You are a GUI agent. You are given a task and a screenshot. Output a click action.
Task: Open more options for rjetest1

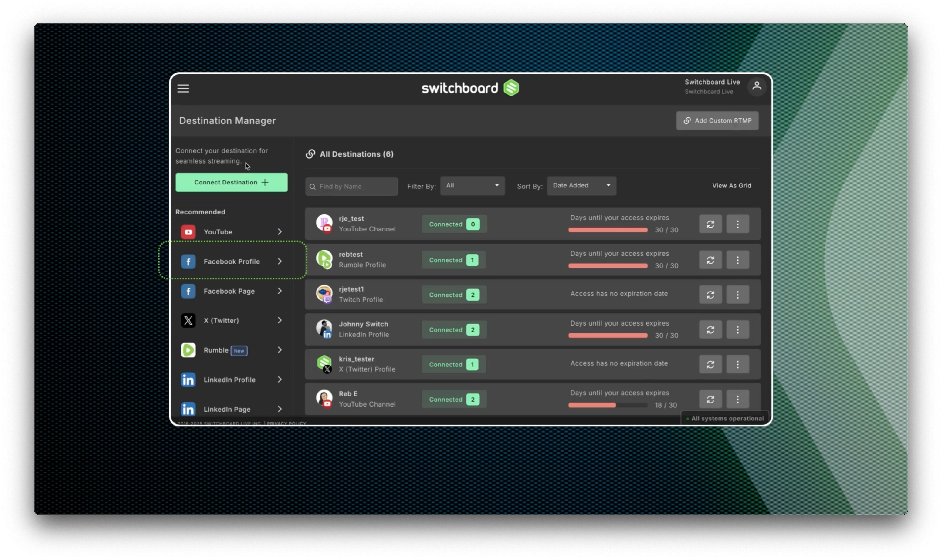point(737,295)
